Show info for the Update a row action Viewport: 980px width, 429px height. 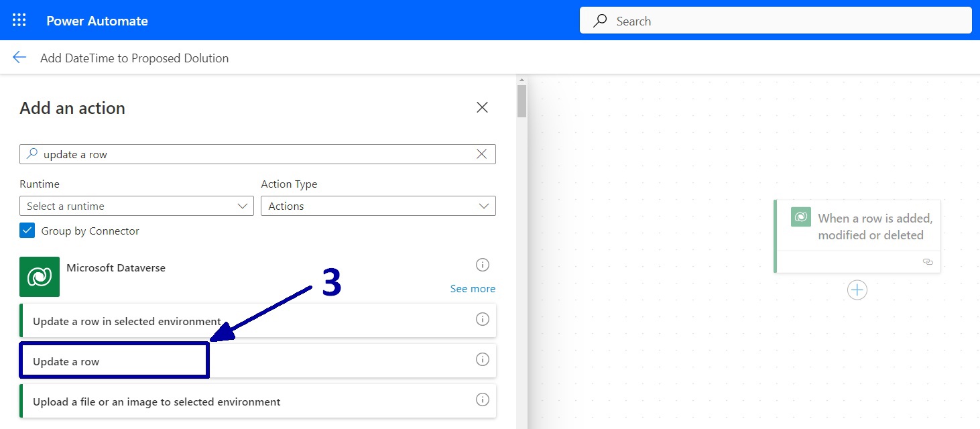point(483,359)
